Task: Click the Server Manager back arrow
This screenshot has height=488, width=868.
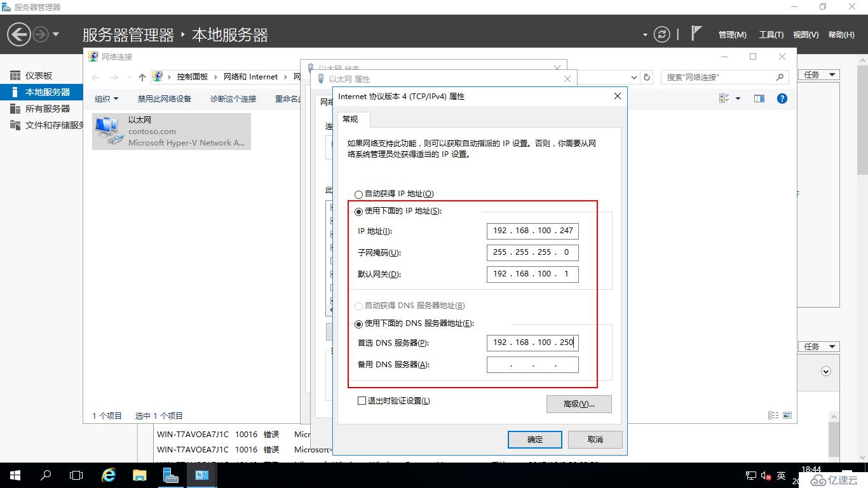Action: 19,34
